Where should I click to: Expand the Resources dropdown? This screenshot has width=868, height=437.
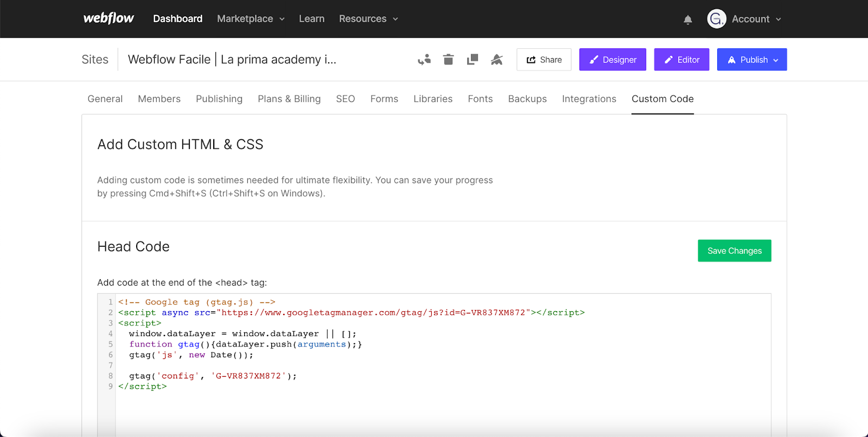(x=368, y=19)
